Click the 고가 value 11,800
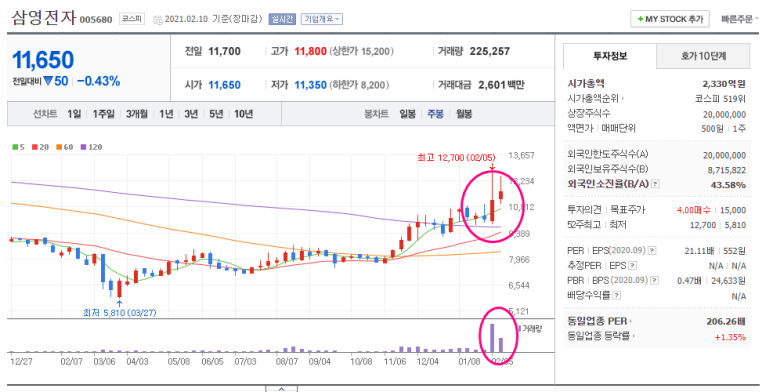Image resolution: width=773 pixels, height=392 pixels. 311,51
